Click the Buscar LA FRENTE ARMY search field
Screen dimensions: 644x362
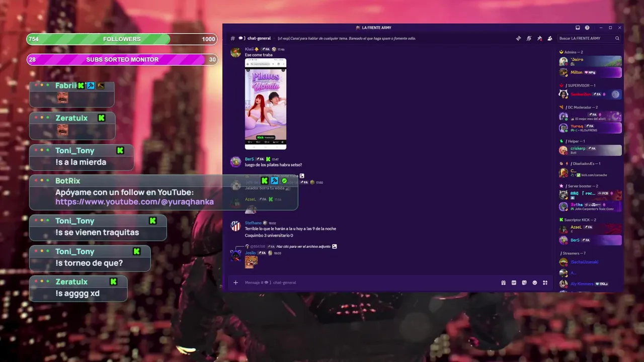tap(589, 38)
